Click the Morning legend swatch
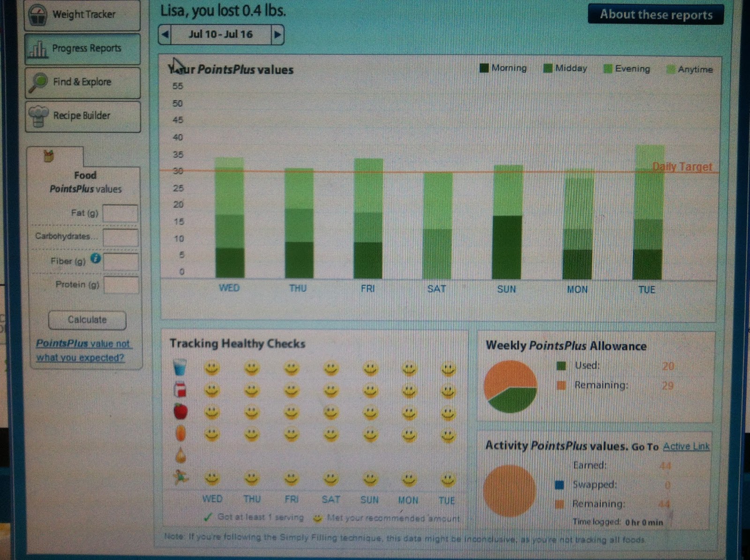The image size is (750, 560). pos(484,68)
